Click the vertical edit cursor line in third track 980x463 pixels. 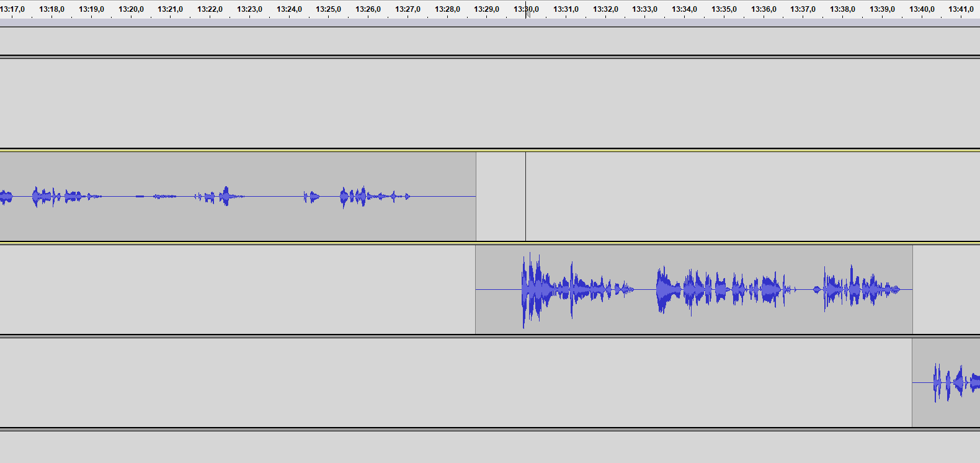click(525, 196)
